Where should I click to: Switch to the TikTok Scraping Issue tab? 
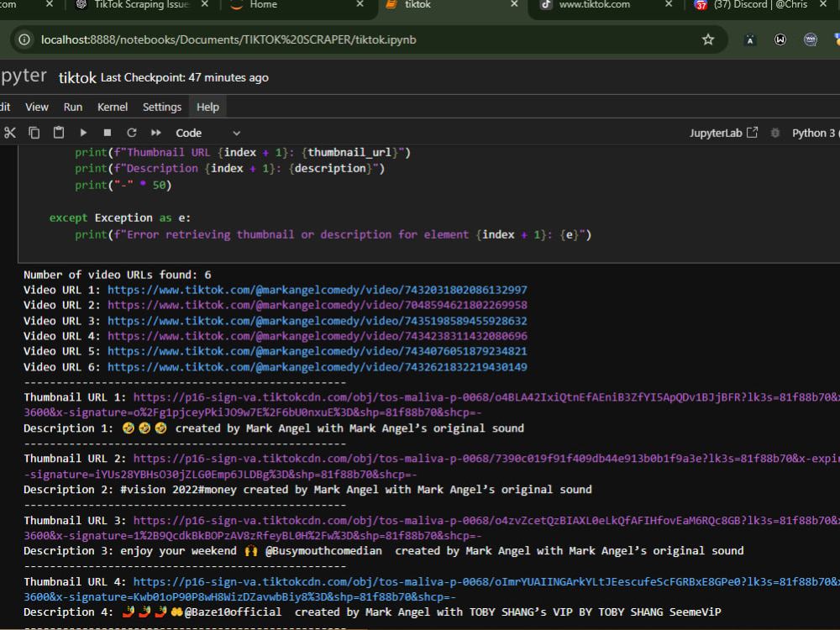point(133,5)
